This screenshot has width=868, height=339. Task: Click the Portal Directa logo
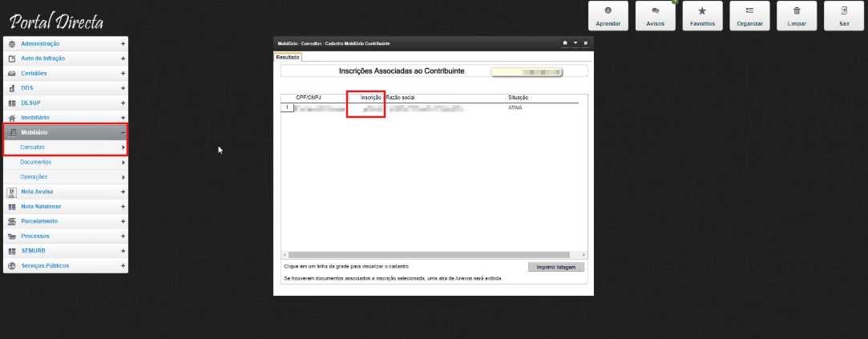(x=56, y=22)
